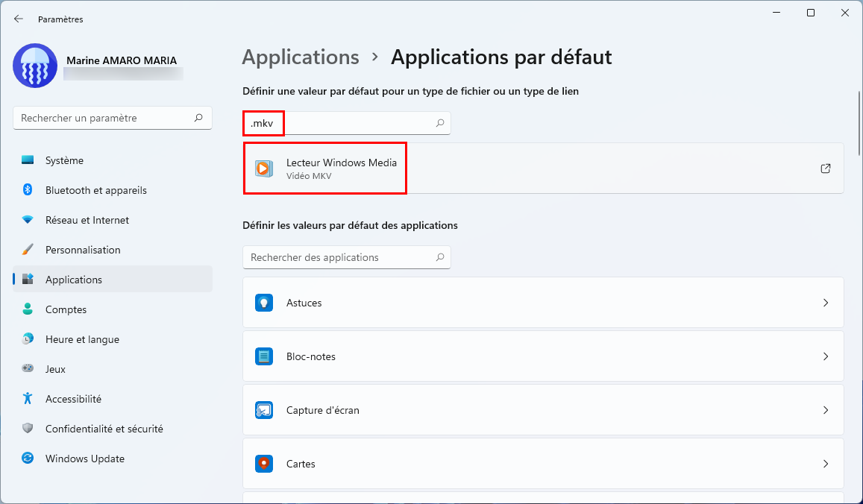Click the jellyfish profile avatar
This screenshot has width=863, height=504.
click(35, 66)
